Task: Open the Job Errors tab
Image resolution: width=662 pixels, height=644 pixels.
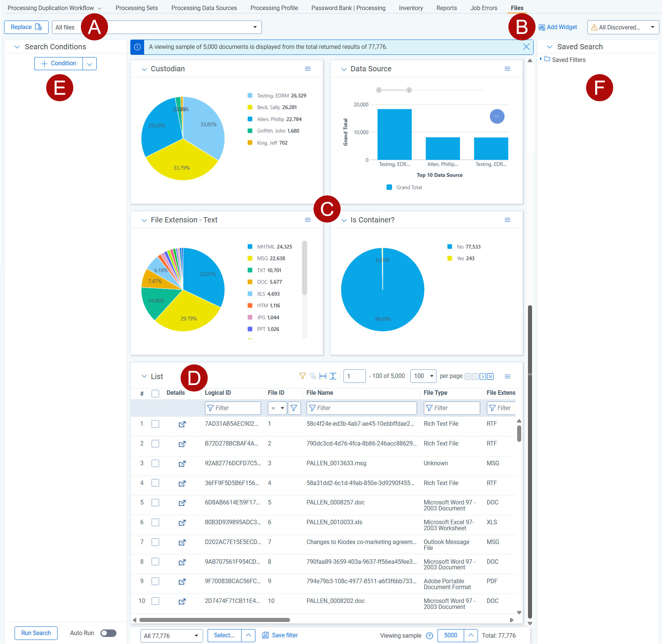Action: [x=484, y=8]
